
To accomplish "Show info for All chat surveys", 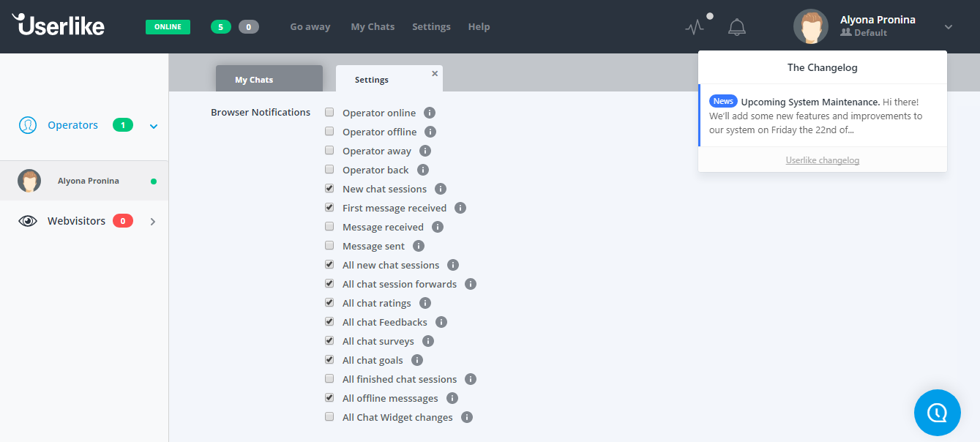I will tap(428, 341).
